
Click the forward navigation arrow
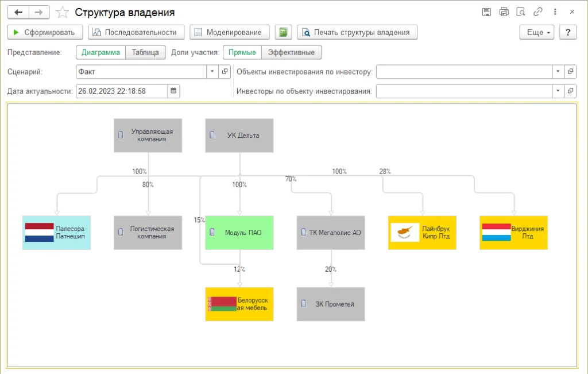coord(38,13)
